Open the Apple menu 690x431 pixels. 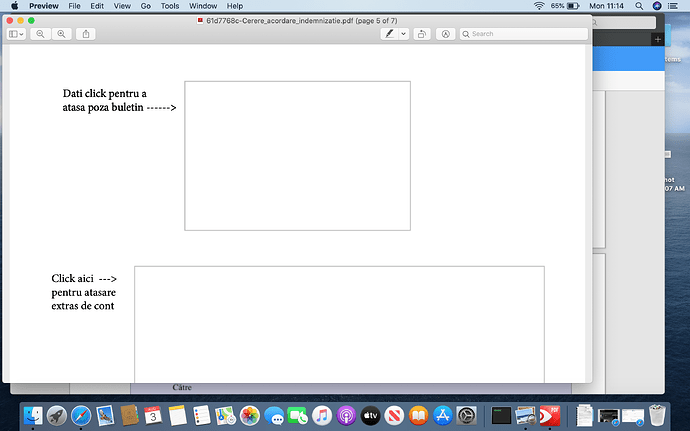click(15, 6)
